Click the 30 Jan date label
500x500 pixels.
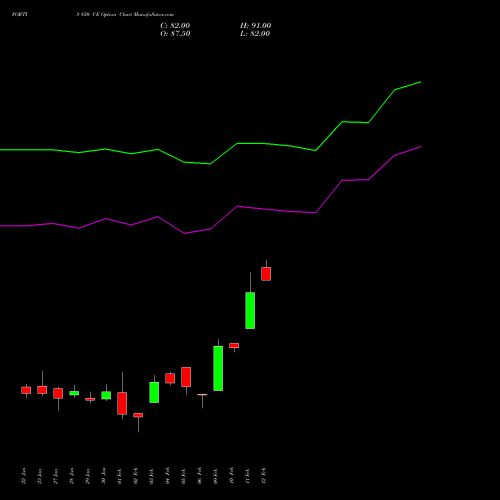(x=104, y=476)
